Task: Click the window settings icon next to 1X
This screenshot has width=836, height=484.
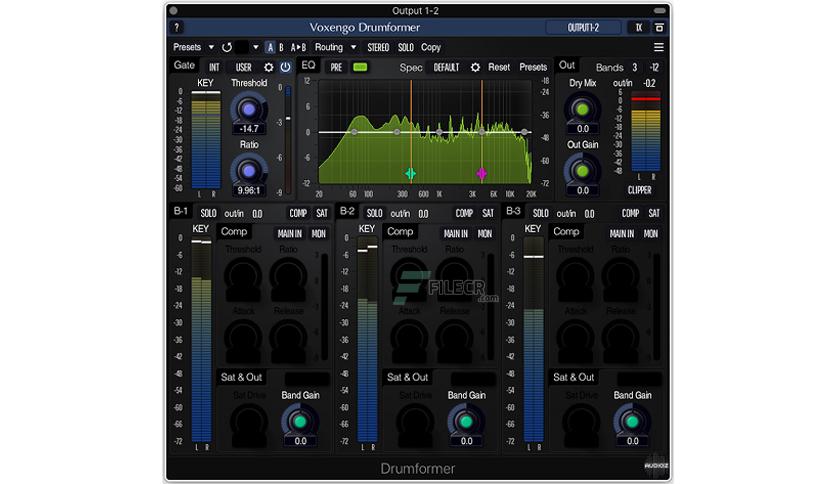Action: (x=659, y=27)
